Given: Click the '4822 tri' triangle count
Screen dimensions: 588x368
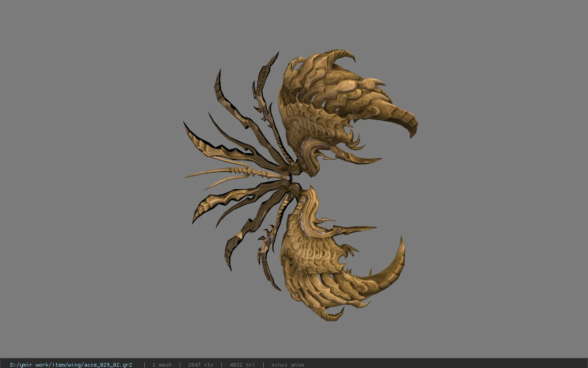Looking at the screenshot, I should pyautogui.click(x=242, y=365).
